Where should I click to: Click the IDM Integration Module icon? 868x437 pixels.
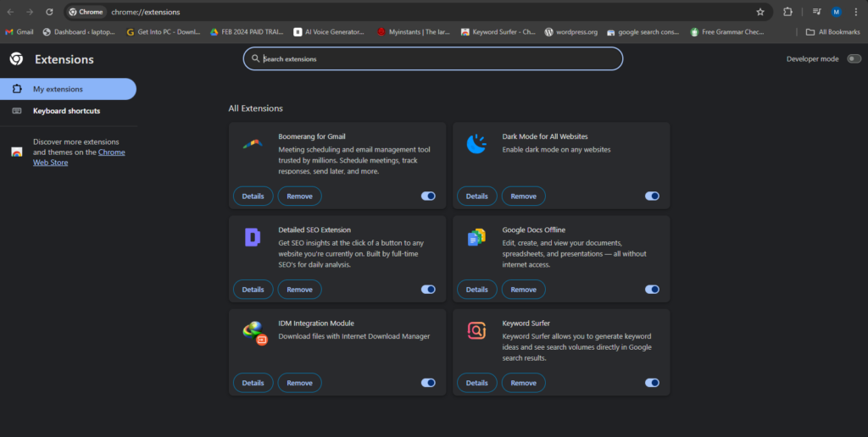click(x=254, y=333)
